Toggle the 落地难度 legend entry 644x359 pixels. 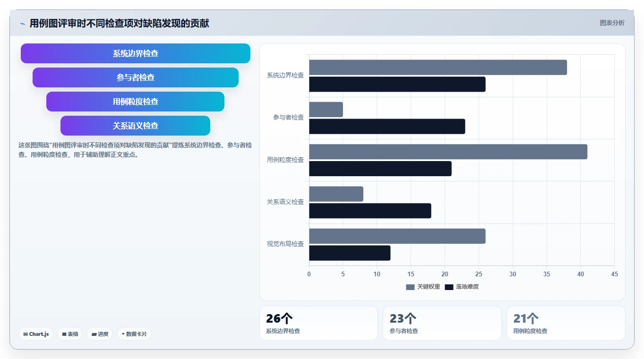click(462, 287)
